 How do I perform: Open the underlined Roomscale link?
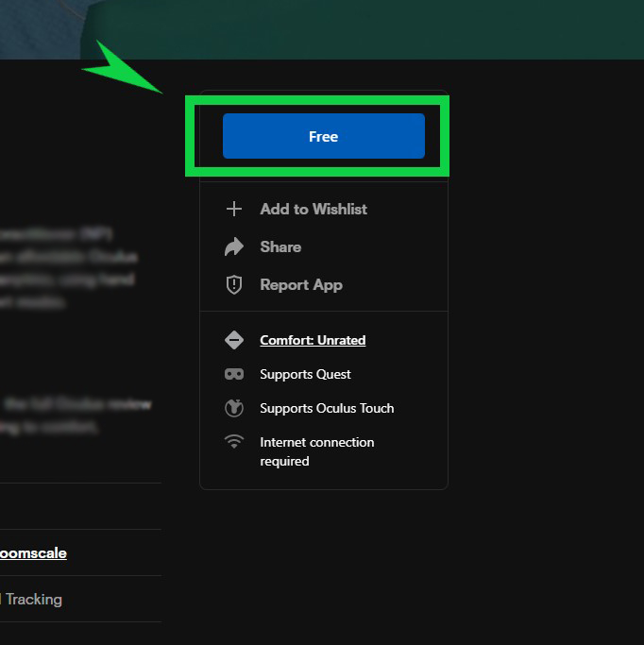pos(33,552)
